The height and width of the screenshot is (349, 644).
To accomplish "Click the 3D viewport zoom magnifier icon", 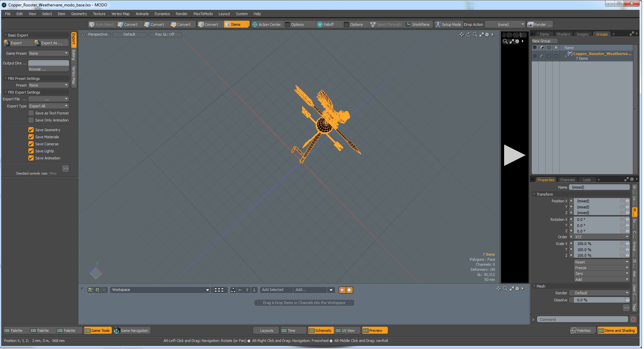I will click(475, 35).
